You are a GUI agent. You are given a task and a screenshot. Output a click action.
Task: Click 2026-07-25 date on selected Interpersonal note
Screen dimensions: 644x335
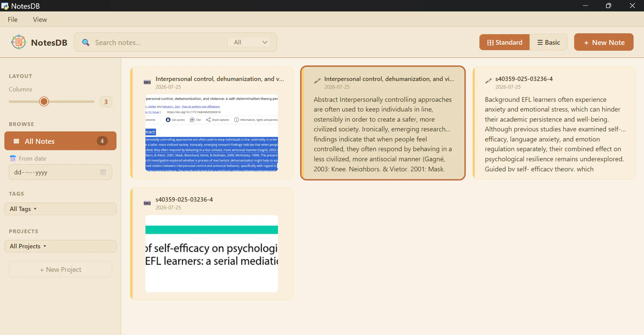coord(337,87)
